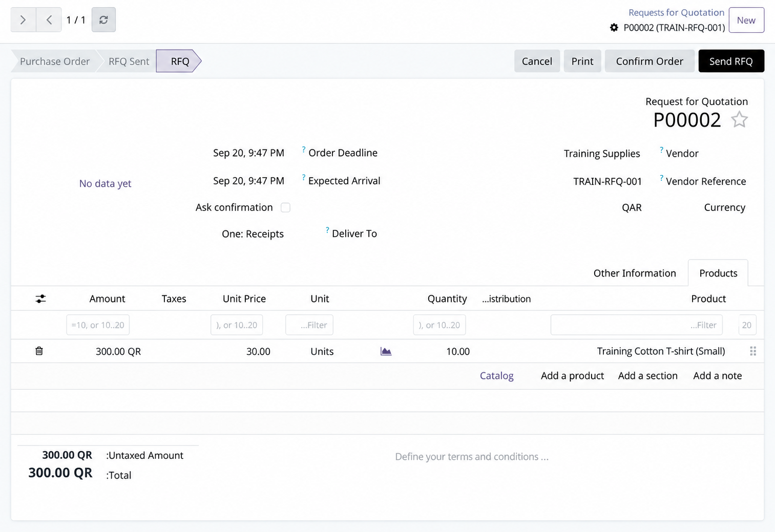Grab the drag handle on the product line

click(x=753, y=351)
